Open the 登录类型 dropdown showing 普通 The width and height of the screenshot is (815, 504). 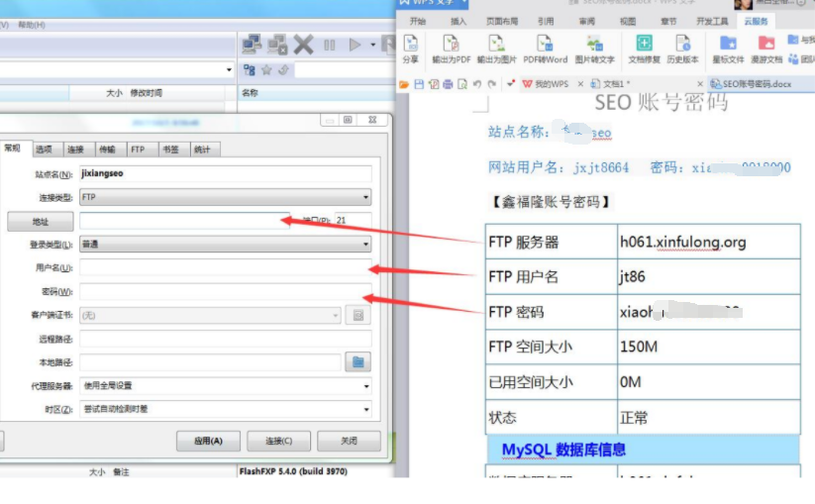coord(226,244)
